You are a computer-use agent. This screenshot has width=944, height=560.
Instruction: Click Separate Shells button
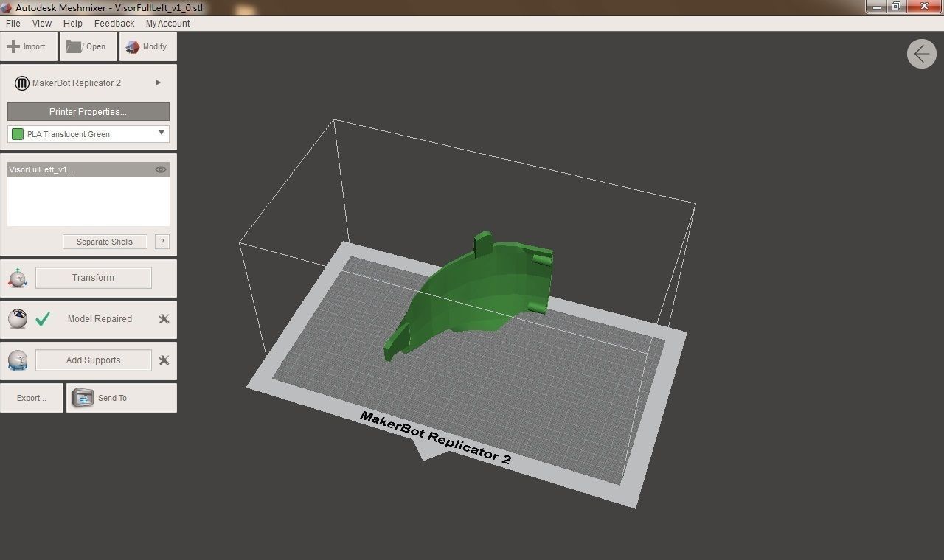tap(105, 242)
